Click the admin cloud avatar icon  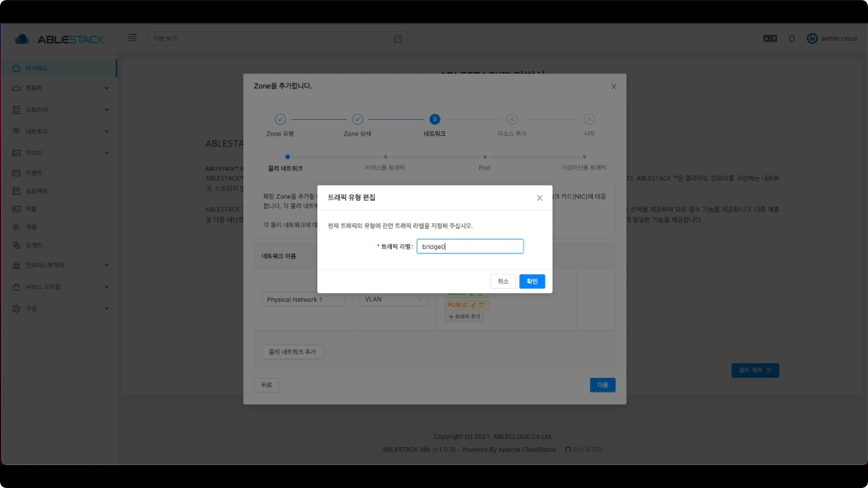(x=812, y=38)
